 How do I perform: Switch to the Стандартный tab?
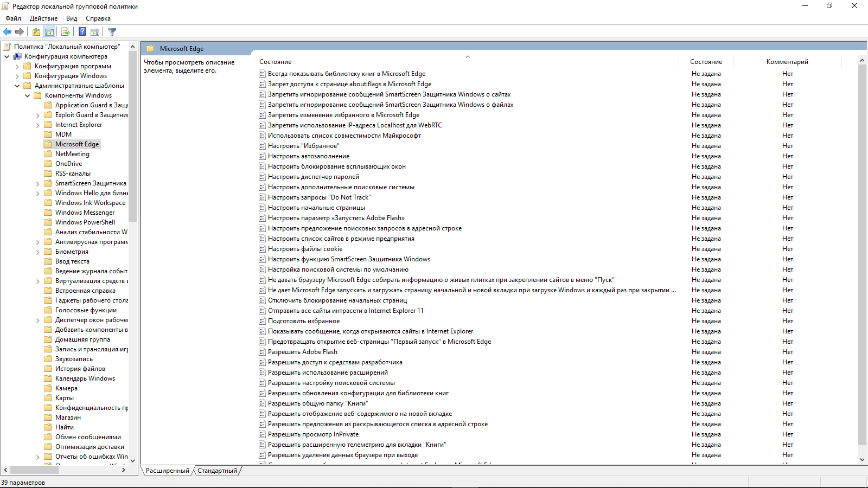(217, 471)
